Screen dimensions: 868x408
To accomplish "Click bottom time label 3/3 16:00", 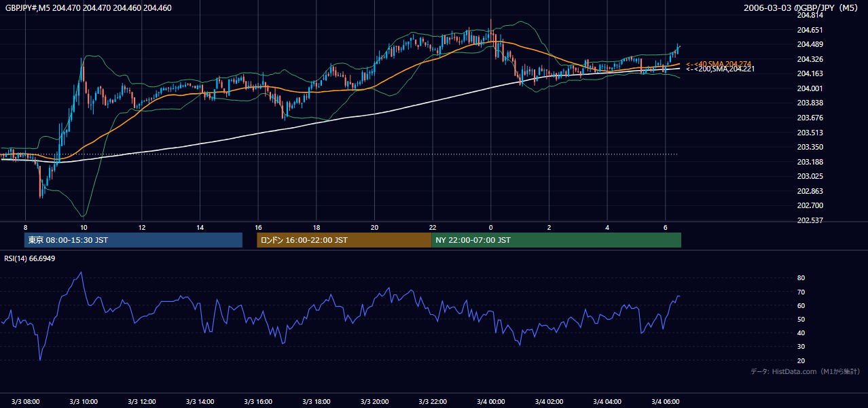I will pos(258,401).
